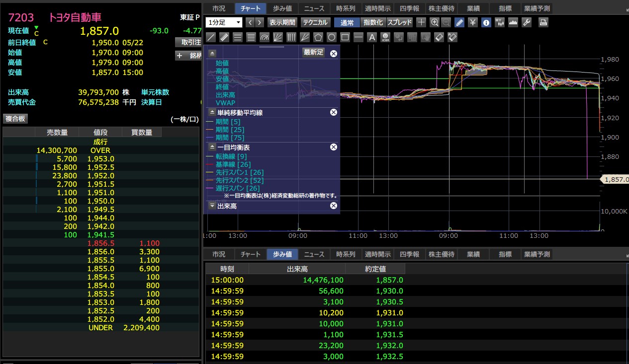
Task: Select the circle shape tool
Action: click(x=332, y=37)
